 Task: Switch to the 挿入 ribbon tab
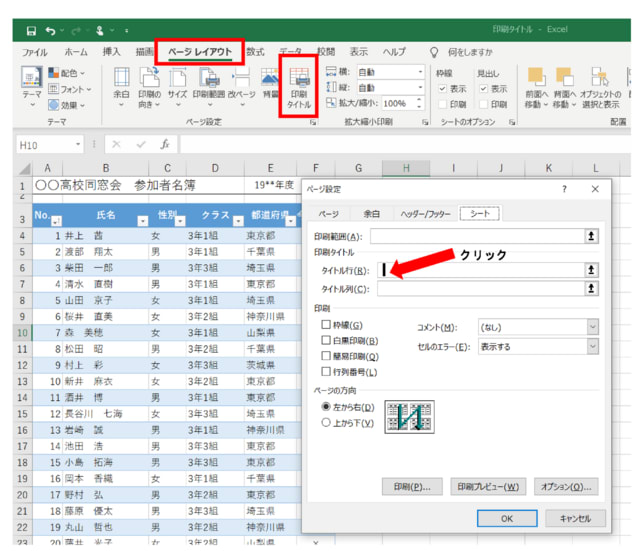click(x=111, y=52)
